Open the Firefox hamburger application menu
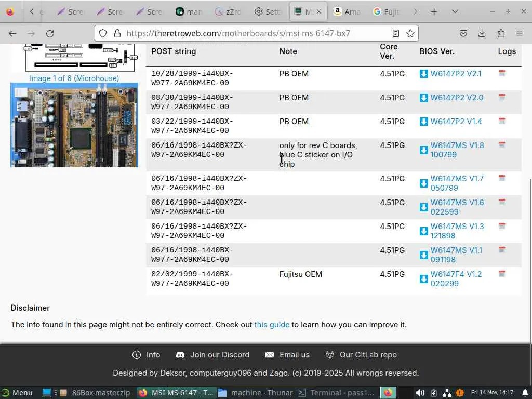 (519, 33)
